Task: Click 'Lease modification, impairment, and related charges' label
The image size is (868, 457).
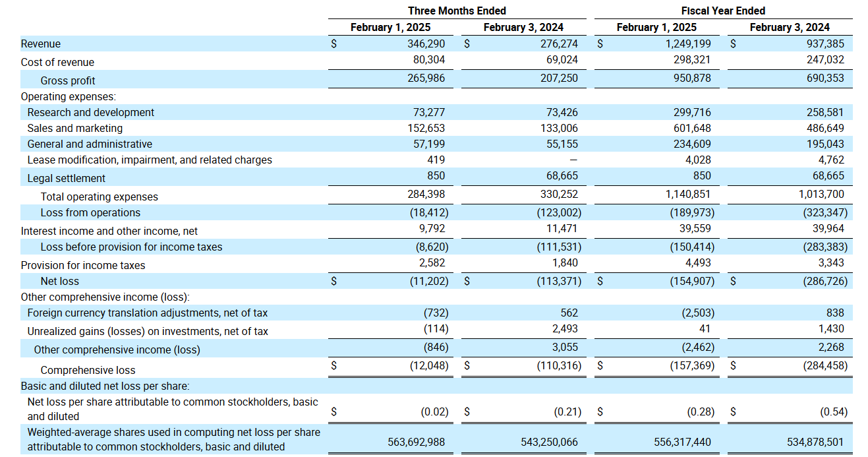Action: click(x=150, y=160)
